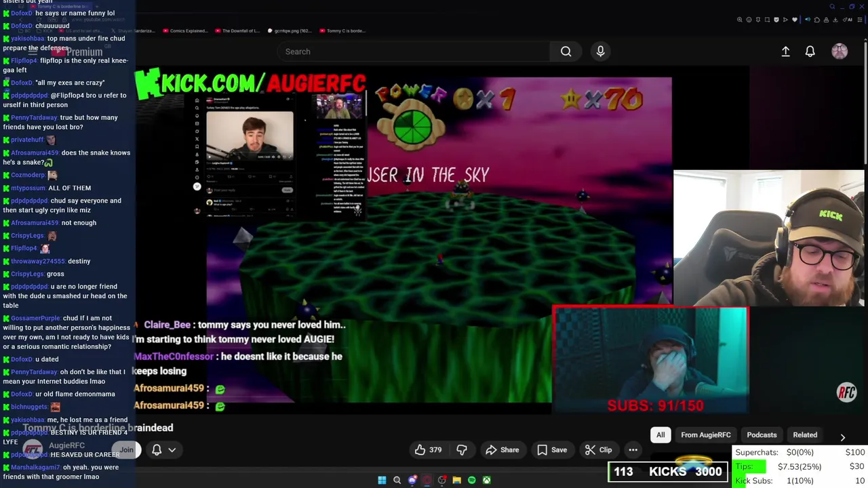Image resolution: width=868 pixels, height=488 pixels.
Task: Open the Xbox app from the taskbar
Action: click(487, 480)
